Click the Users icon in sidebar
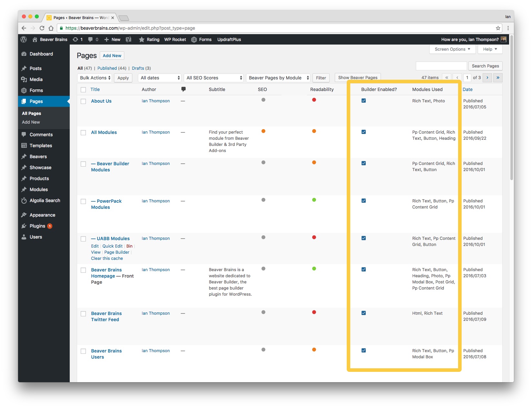532x408 pixels. pyautogui.click(x=24, y=237)
